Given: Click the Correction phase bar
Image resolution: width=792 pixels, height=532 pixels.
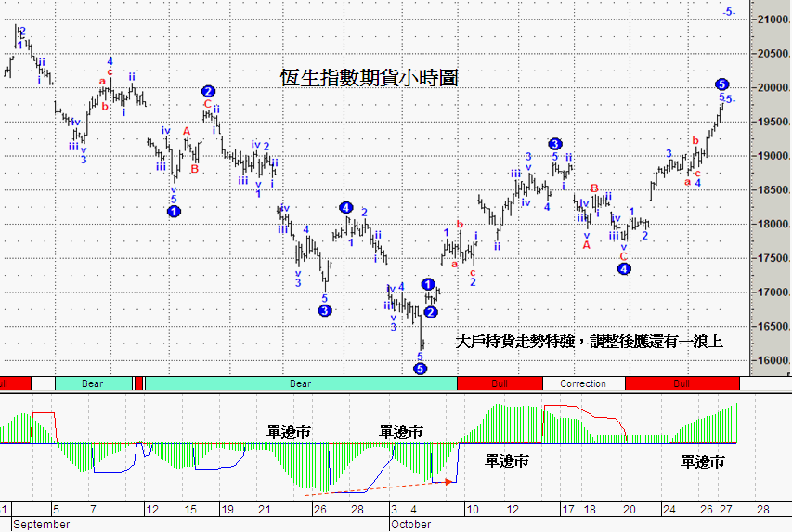Looking at the screenshot, I should (583, 383).
